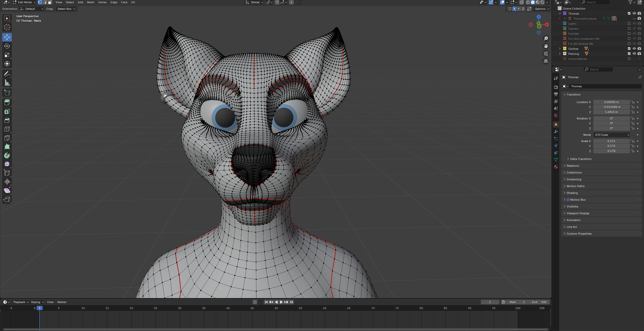
Task: Select the Spin tool
Action: point(7,155)
